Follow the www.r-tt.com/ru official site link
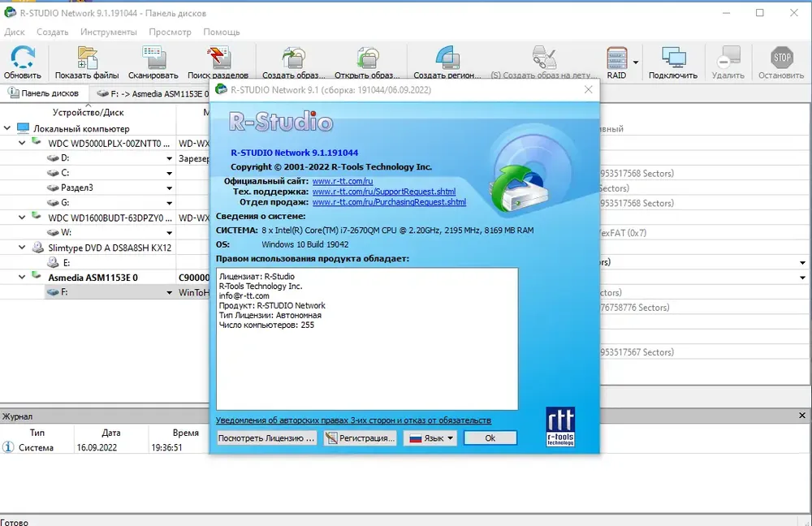 tap(343, 181)
